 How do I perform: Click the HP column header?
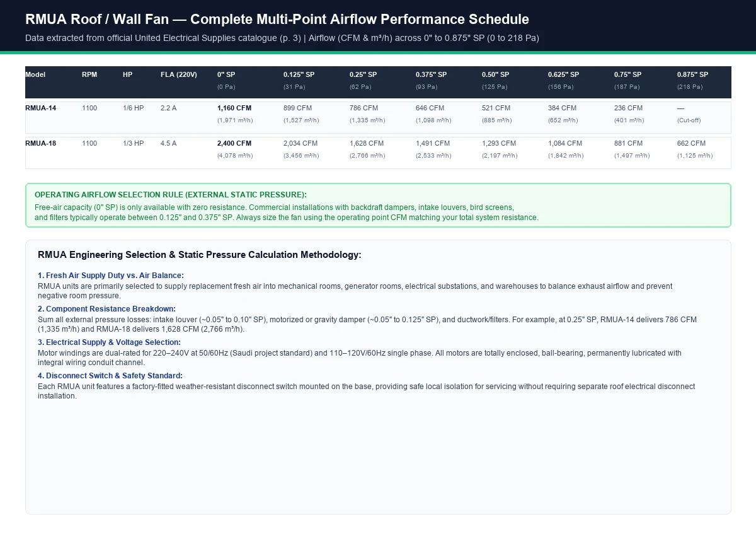[x=128, y=74]
